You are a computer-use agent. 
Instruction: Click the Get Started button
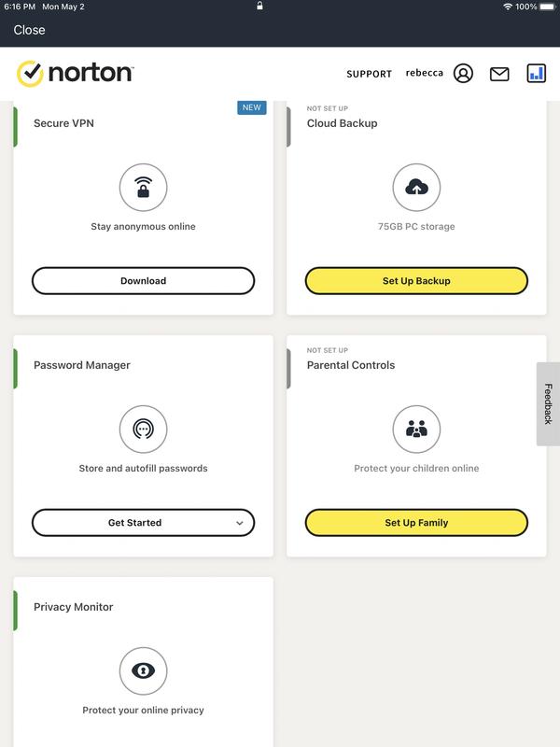134,523
